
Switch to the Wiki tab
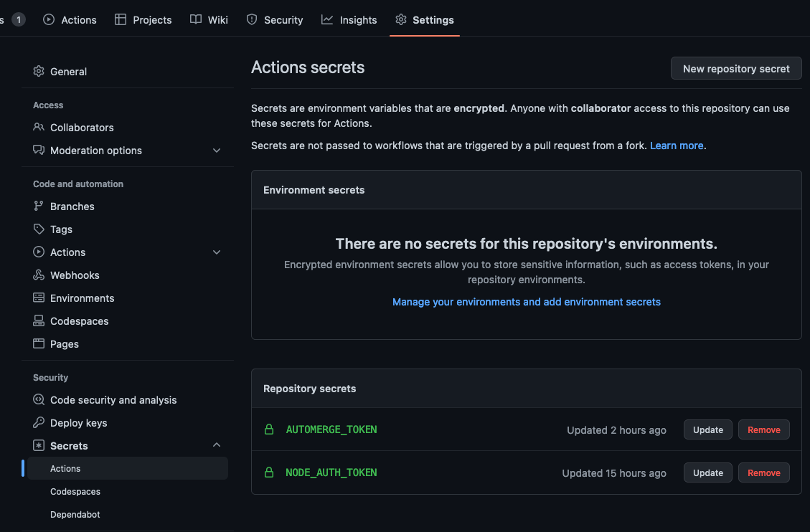(x=209, y=19)
